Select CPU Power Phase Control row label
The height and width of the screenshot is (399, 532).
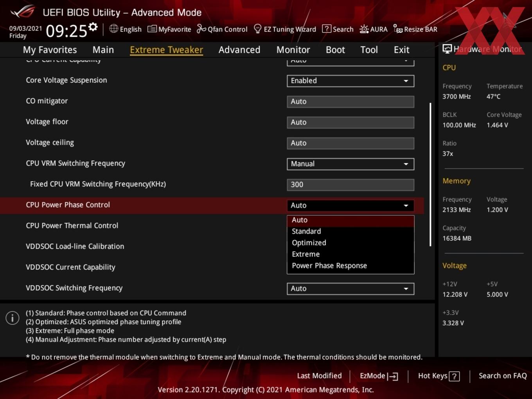[68, 205]
